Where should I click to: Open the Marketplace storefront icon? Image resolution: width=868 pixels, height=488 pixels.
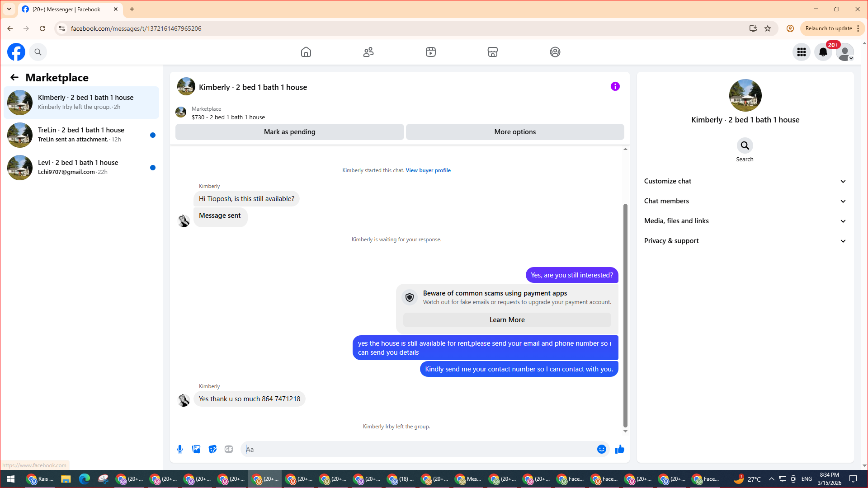[493, 52]
